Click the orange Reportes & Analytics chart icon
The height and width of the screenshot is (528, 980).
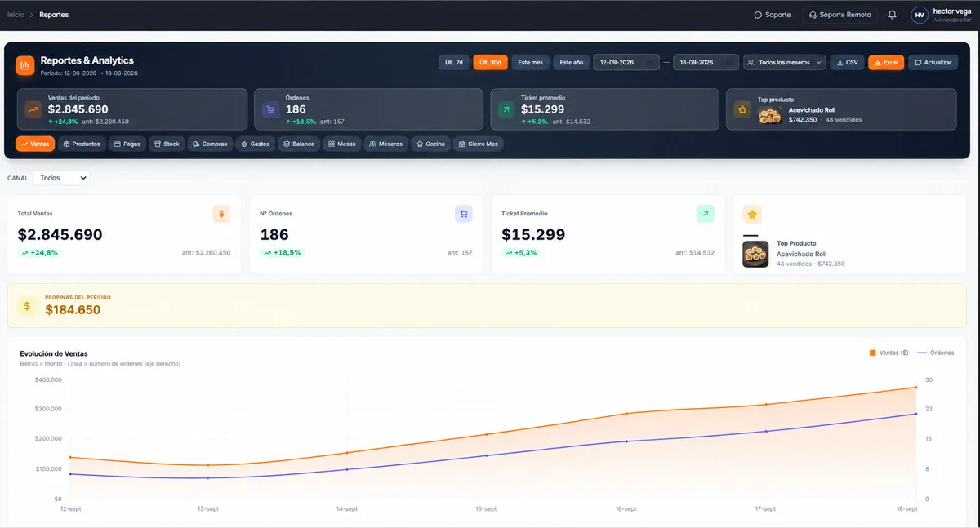tap(25, 65)
